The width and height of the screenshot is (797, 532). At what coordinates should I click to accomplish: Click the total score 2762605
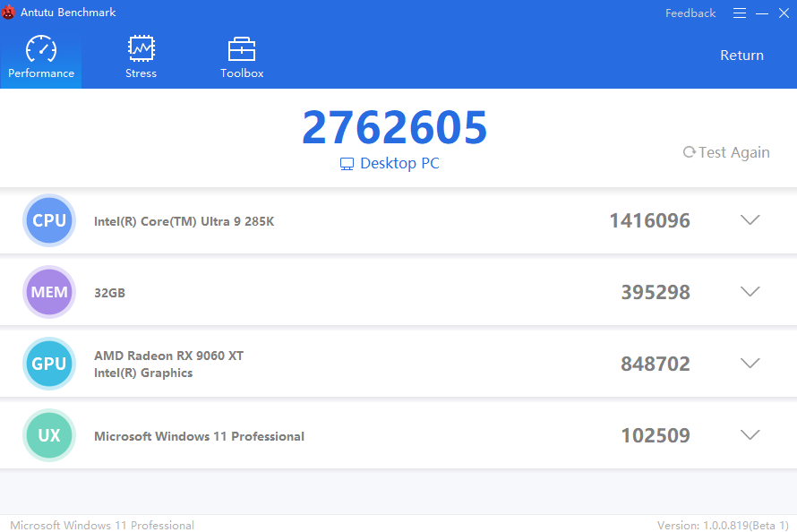click(x=394, y=127)
